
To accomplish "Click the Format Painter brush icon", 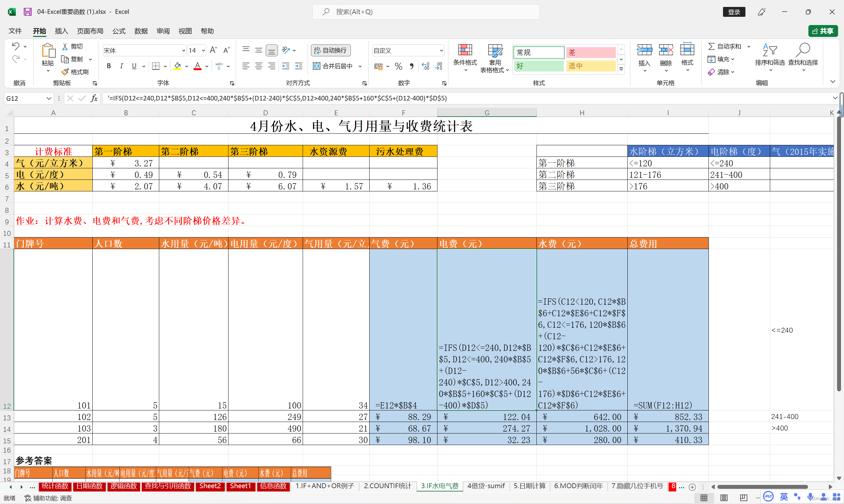I will coord(65,72).
